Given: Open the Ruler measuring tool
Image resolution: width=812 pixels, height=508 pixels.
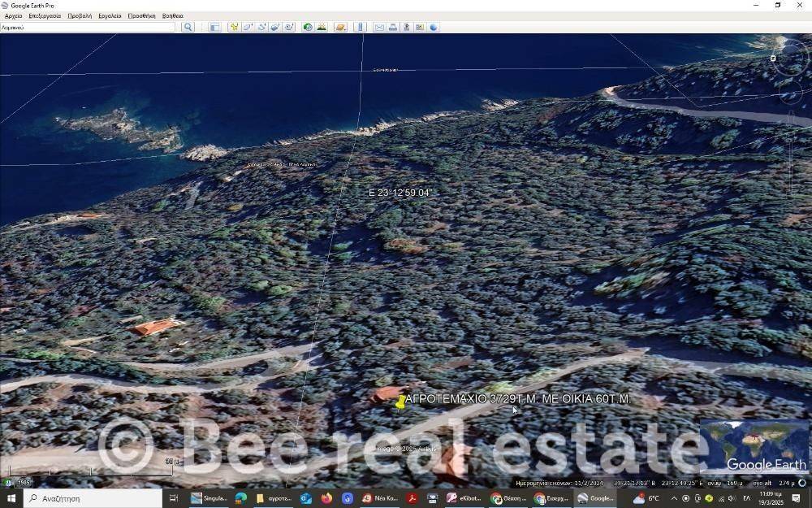Looking at the screenshot, I should point(361,27).
